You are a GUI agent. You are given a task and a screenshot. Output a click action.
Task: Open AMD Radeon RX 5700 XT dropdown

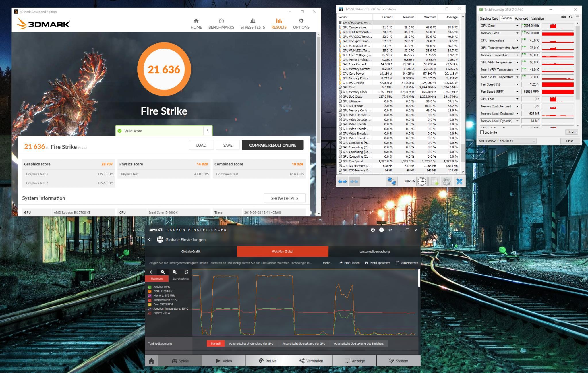507,141
